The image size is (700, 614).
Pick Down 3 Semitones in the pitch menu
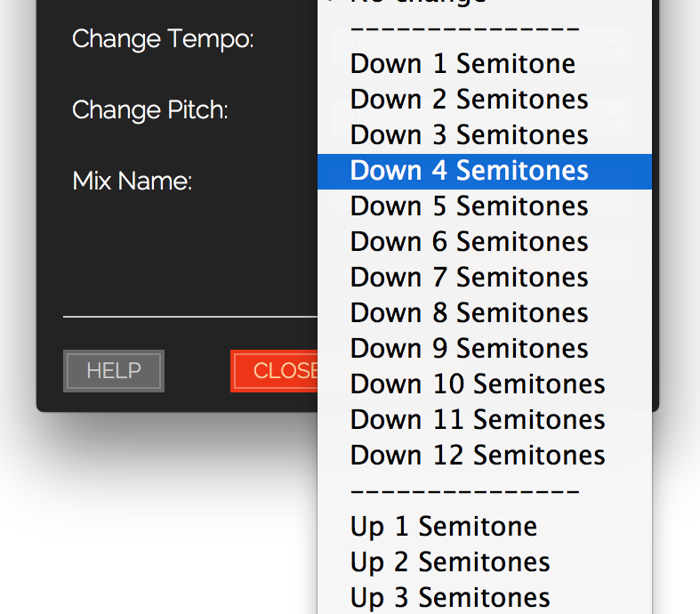coord(469,135)
